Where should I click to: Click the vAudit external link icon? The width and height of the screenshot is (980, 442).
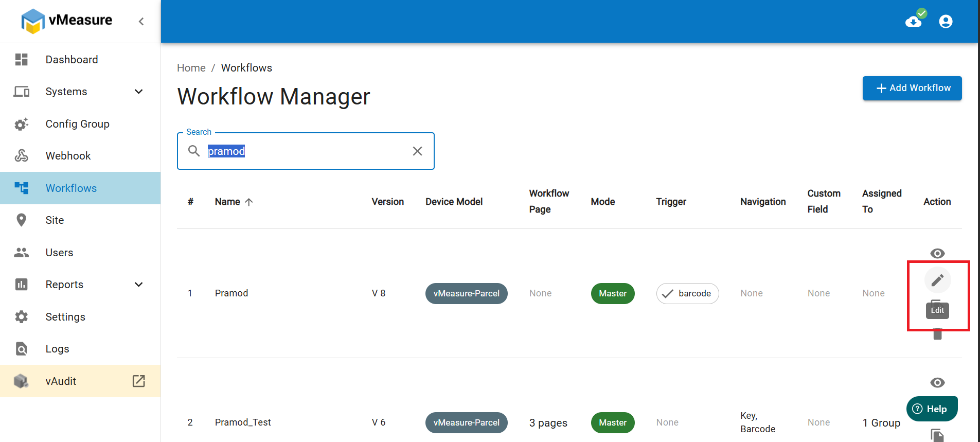[x=139, y=381]
